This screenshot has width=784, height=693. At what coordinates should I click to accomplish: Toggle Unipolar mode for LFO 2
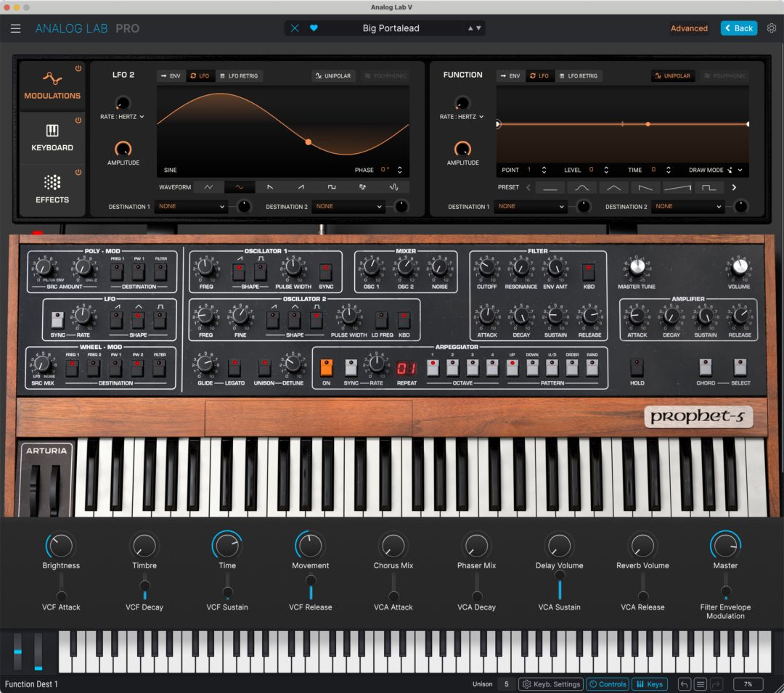[333, 76]
